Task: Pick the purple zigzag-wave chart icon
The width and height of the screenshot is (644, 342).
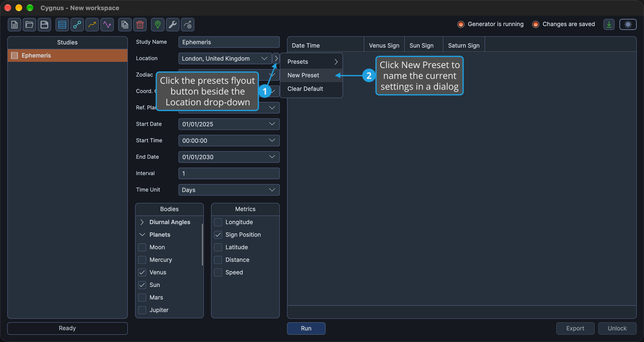Action: pyautogui.click(x=107, y=25)
